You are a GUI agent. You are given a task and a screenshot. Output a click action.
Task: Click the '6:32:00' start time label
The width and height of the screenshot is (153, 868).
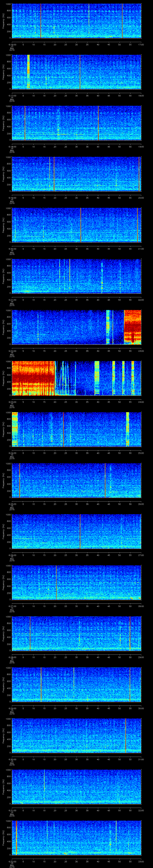pyautogui.click(x=12, y=862)
